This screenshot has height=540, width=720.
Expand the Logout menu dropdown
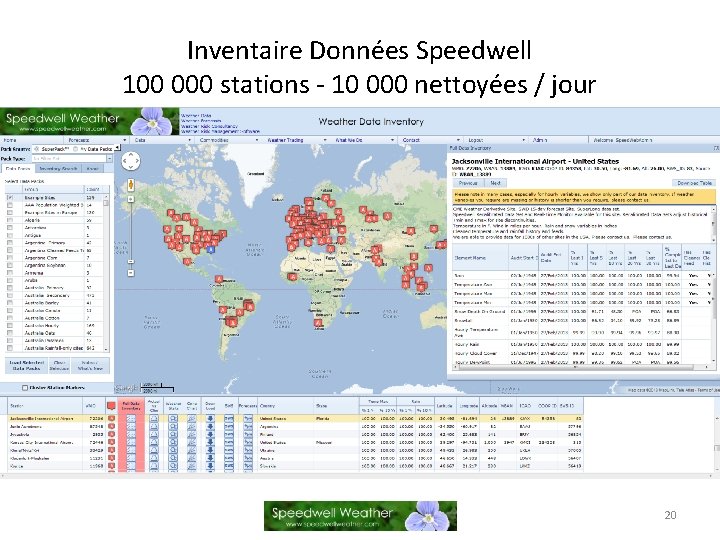coord(523,140)
